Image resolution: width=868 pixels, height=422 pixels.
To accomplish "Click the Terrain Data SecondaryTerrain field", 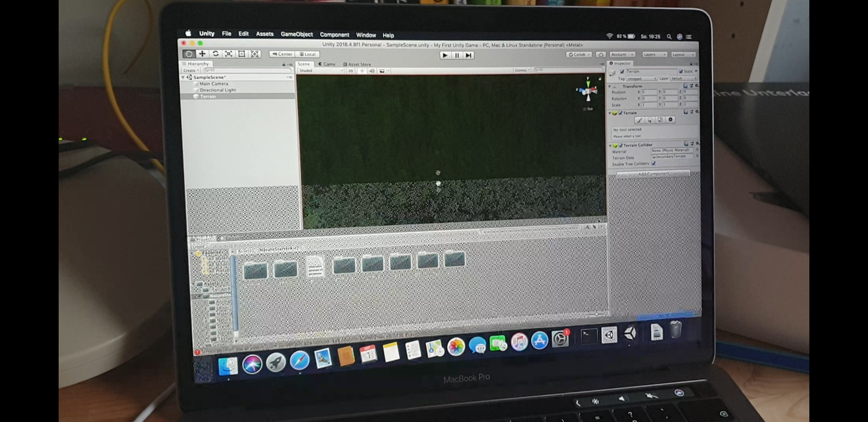I will point(673,157).
